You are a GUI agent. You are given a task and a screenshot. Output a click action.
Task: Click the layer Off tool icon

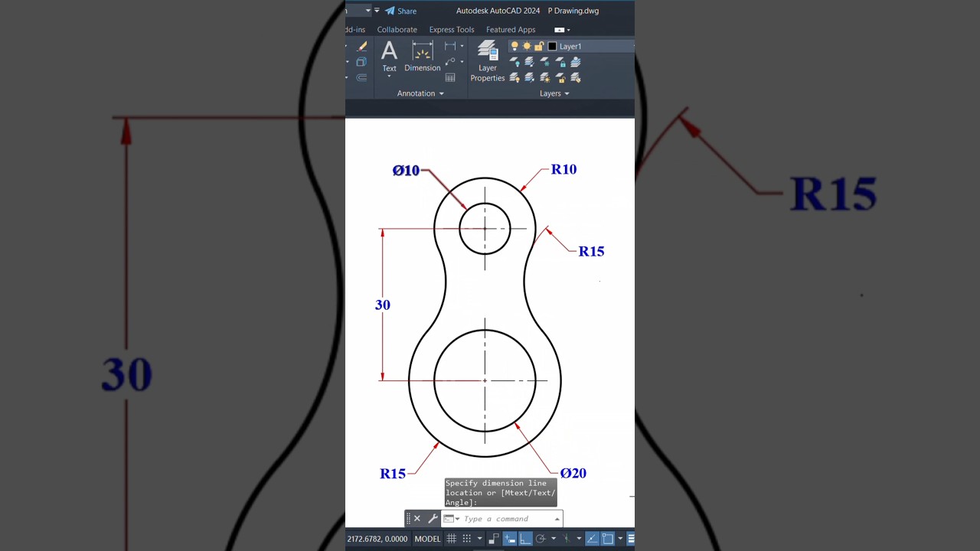[x=515, y=62]
